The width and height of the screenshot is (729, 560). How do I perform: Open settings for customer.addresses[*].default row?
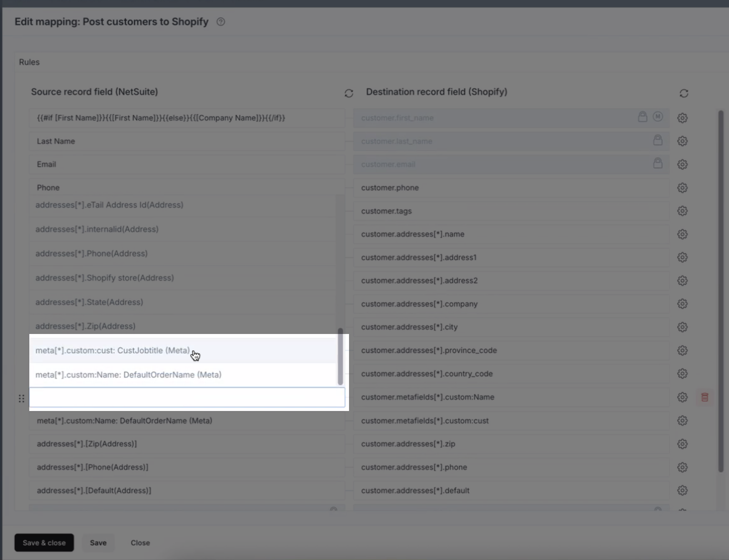(x=682, y=491)
